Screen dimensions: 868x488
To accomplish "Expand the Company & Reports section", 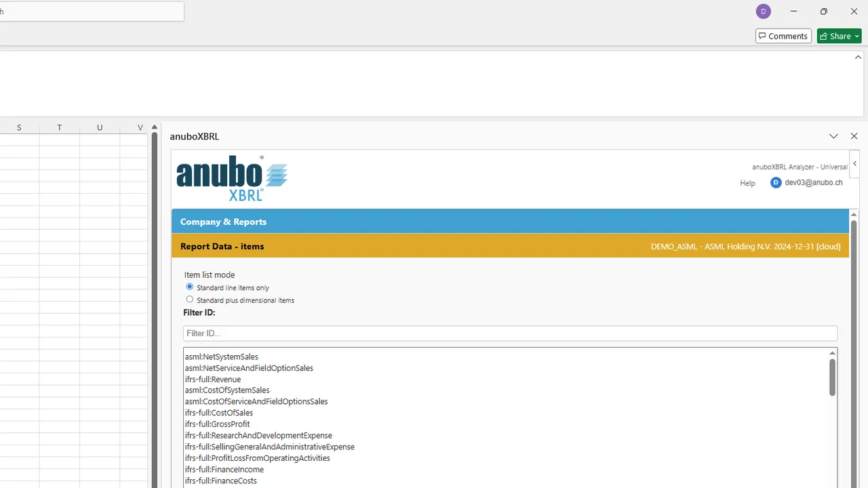I will tap(510, 222).
